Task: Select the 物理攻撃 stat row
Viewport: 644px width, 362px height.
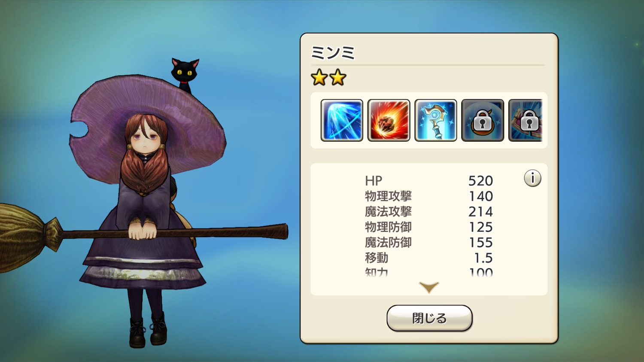Action: 429,196
